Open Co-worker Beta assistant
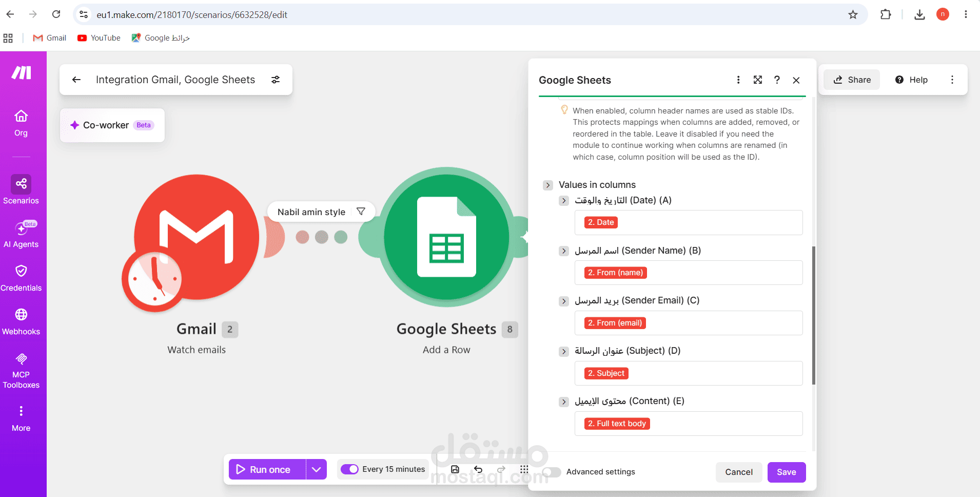Viewport: 980px width, 497px height. (x=112, y=125)
